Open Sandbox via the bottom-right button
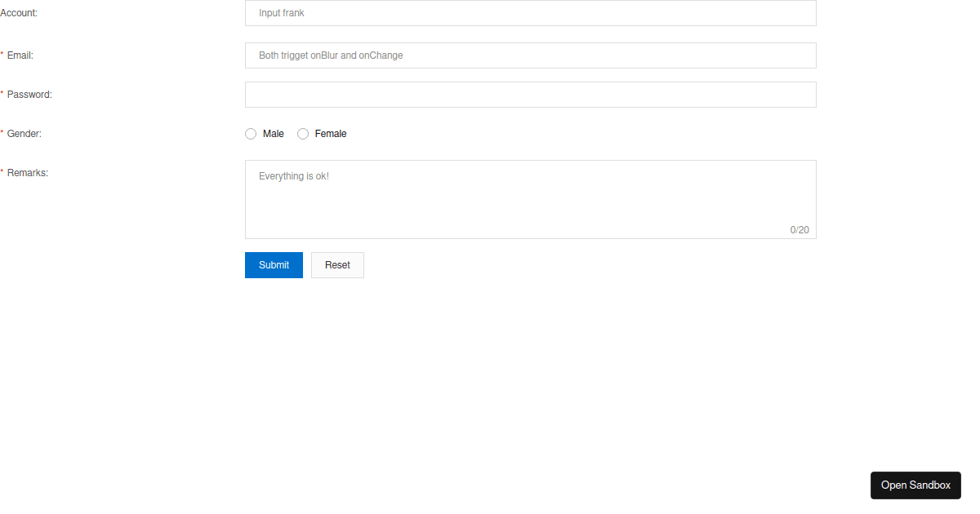 coord(915,485)
